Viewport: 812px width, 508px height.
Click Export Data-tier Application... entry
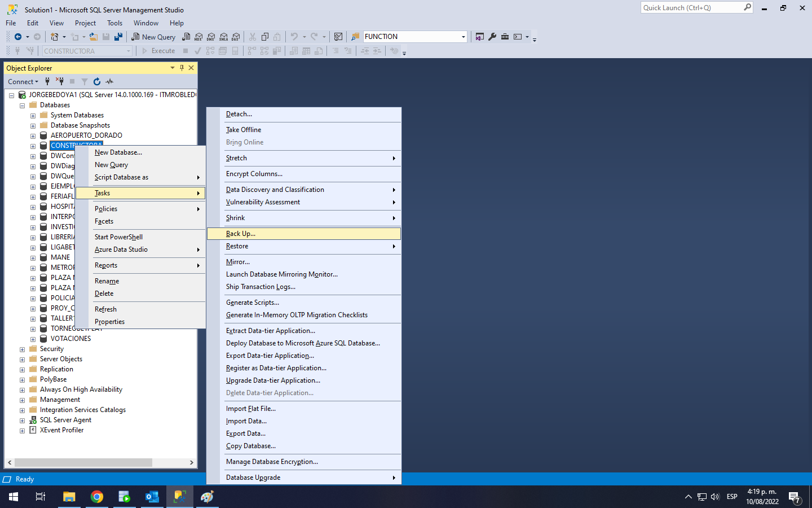[304, 356]
